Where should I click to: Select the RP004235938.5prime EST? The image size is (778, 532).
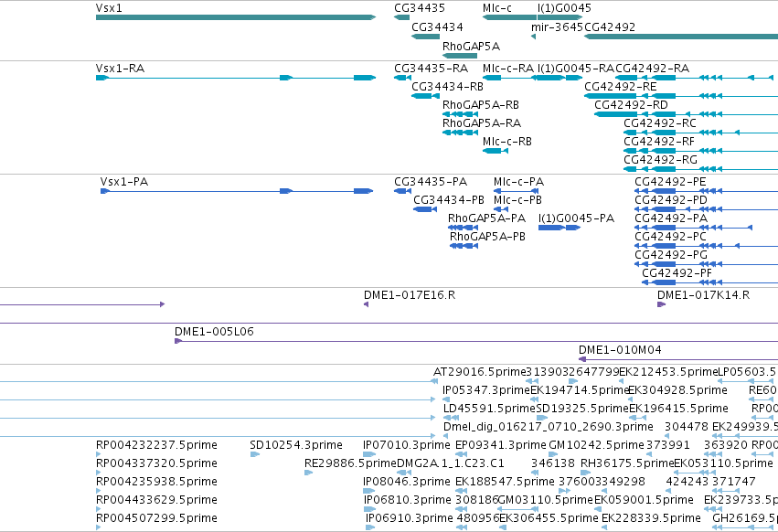pos(98,491)
